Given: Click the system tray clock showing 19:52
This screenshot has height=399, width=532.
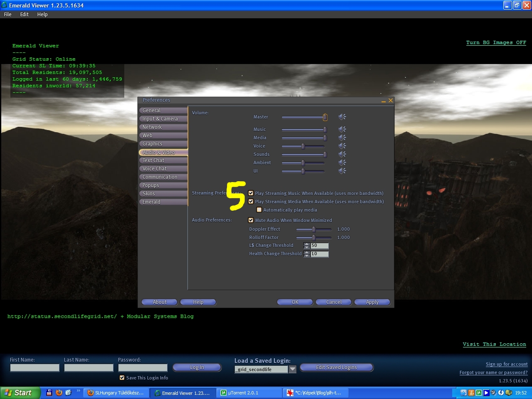Looking at the screenshot, I should 521,393.
